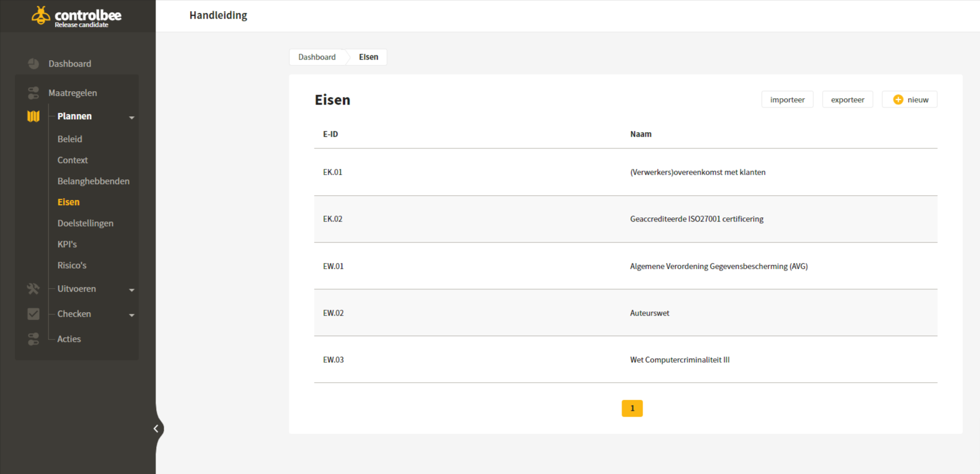Expand the Checken section arrow
980x474 pixels.
point(132,315)
